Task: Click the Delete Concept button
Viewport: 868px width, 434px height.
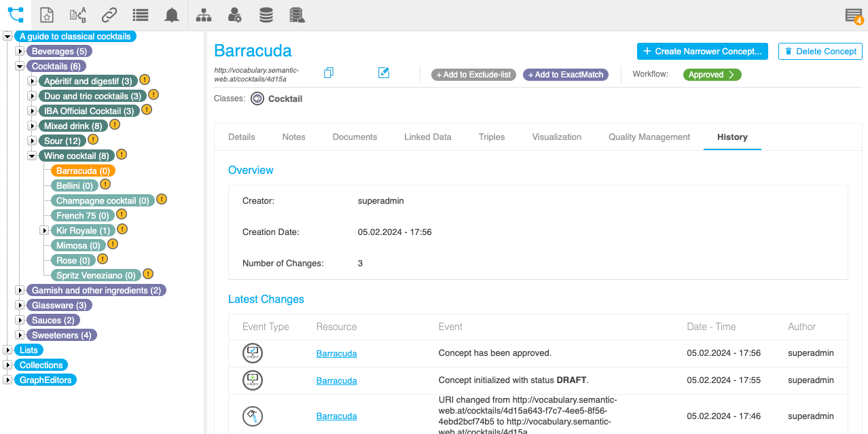Action: click(x=820, y=51)
